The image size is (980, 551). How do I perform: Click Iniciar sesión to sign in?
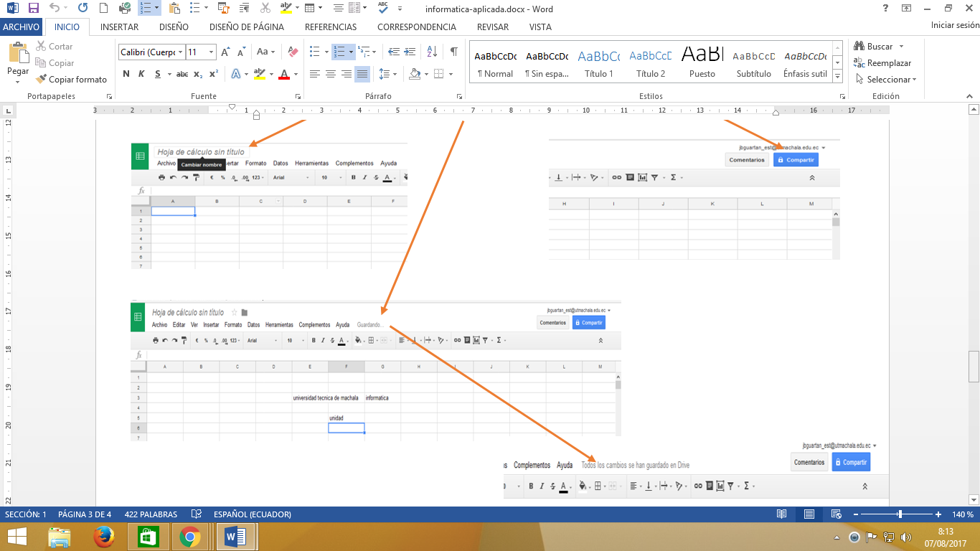tap(955, 25)
